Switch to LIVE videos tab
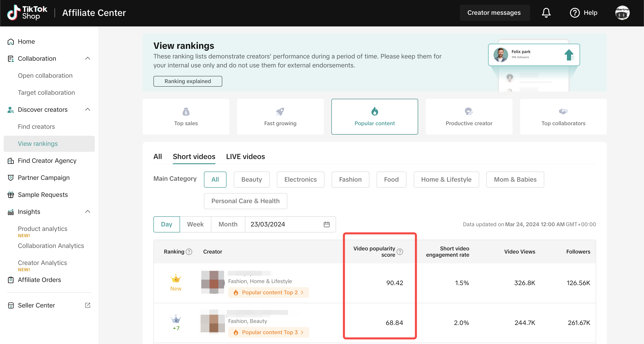The image size is (644, 344). click(x=245, y=157)
